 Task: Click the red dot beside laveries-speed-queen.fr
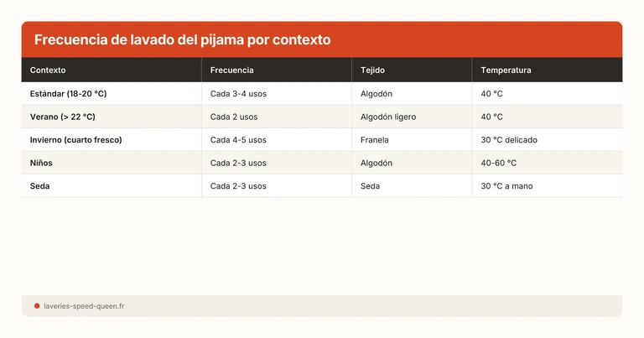coord(37,306)
